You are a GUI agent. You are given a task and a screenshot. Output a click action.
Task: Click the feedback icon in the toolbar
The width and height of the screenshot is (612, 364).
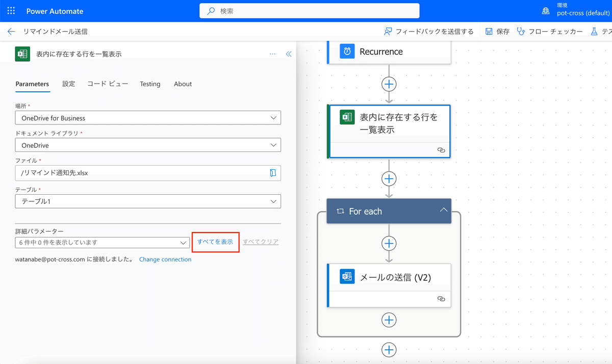388,31
